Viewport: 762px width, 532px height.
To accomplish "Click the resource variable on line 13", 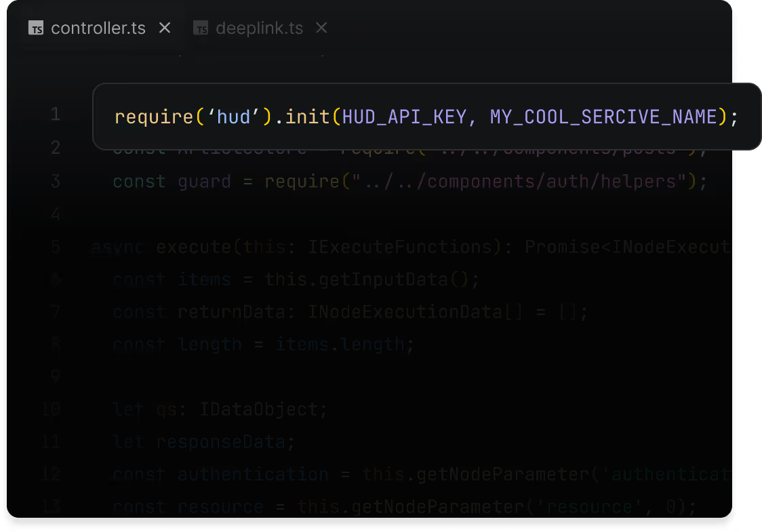I will point(219,506).
